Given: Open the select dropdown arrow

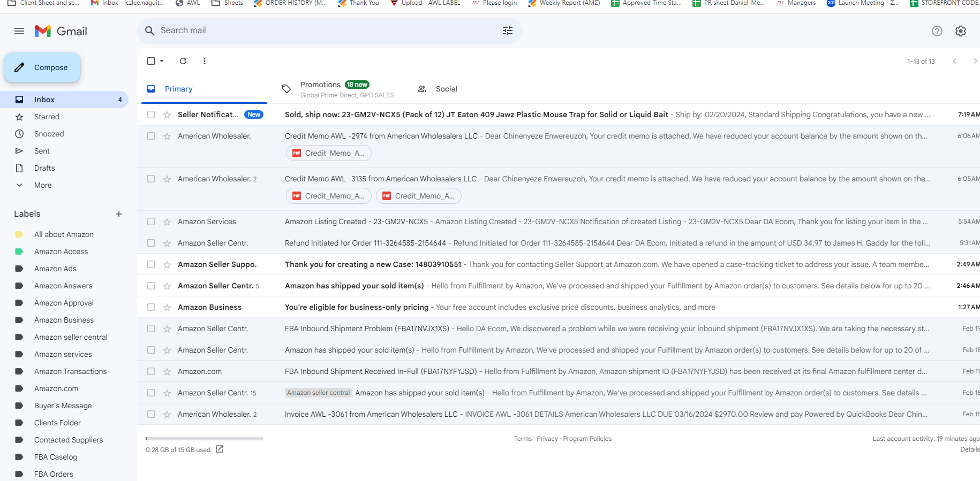Looking at the screenshot, I should tap(162, 61).
